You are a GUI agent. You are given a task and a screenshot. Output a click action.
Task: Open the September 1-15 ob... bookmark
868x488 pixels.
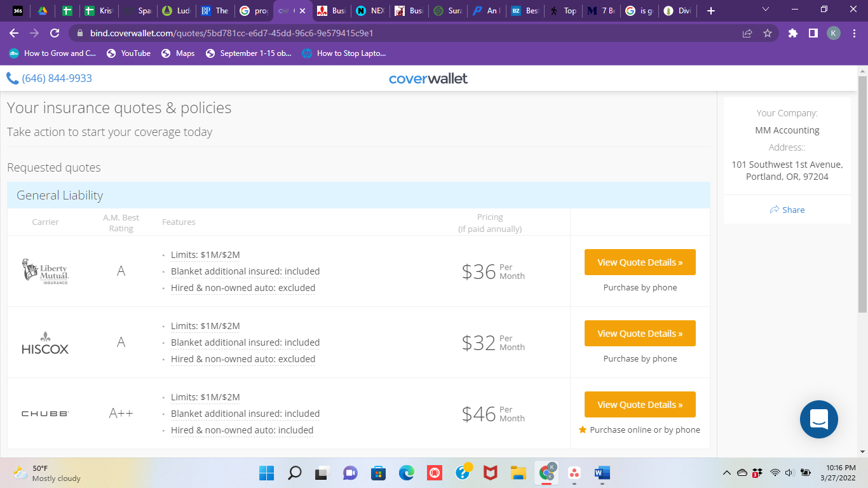(x=249, y=53)
